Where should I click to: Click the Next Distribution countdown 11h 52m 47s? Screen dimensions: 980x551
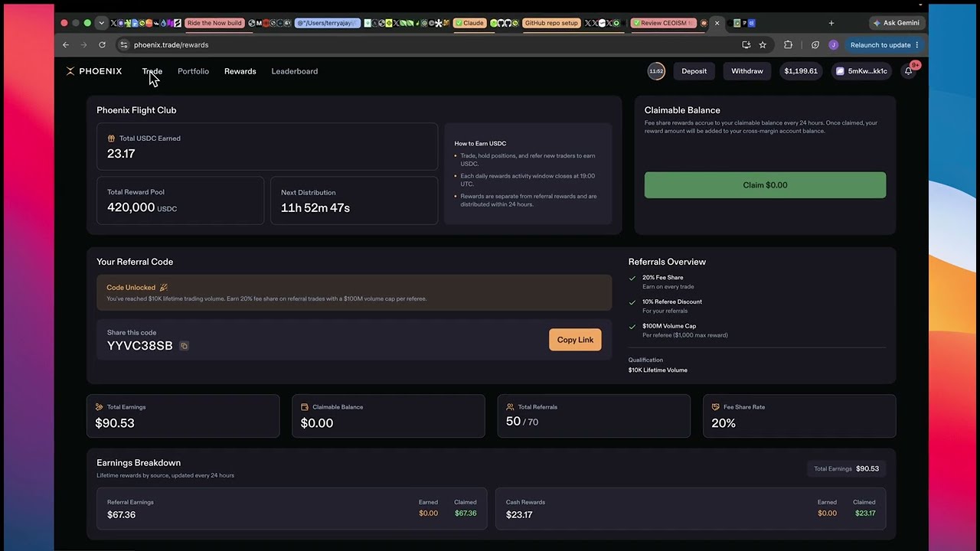[315, 207]
